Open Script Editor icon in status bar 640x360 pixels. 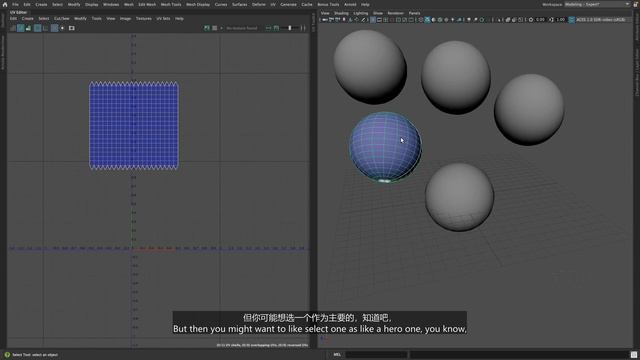click(633, 355)
